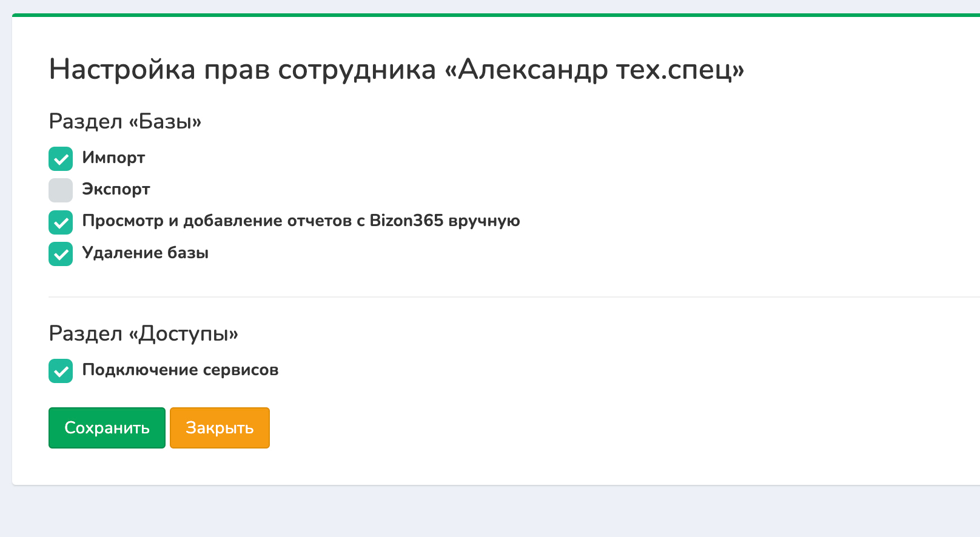Click the word Bizon365 in the label
Image resolution: width=980 pixels, height=537 pixels.
point(406,221)
